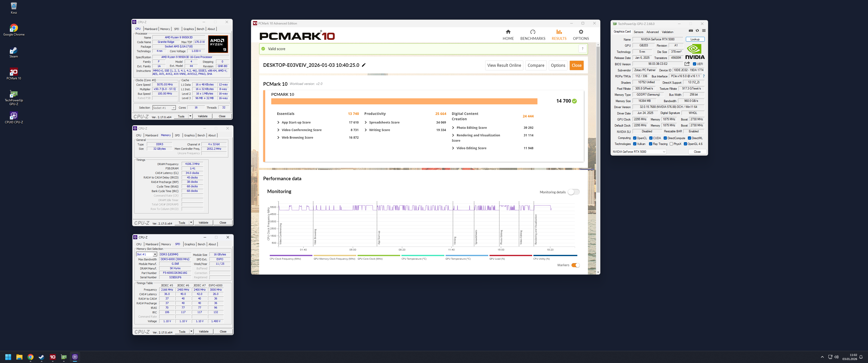Check the PhysX checkbox in GPU-Z
The width and height of the screenshot is (868, 363).
pyautogui.click(x=671, y=144)
